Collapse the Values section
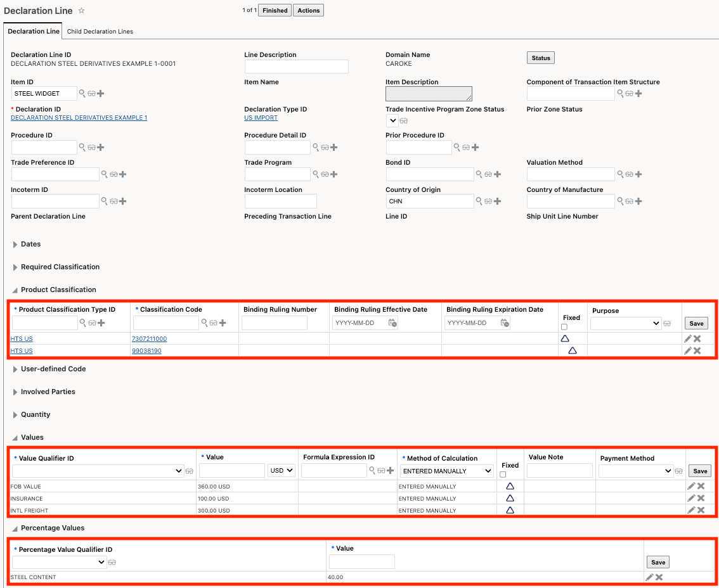This screenshot has height=588, width=719. click(x=15, y=438)
